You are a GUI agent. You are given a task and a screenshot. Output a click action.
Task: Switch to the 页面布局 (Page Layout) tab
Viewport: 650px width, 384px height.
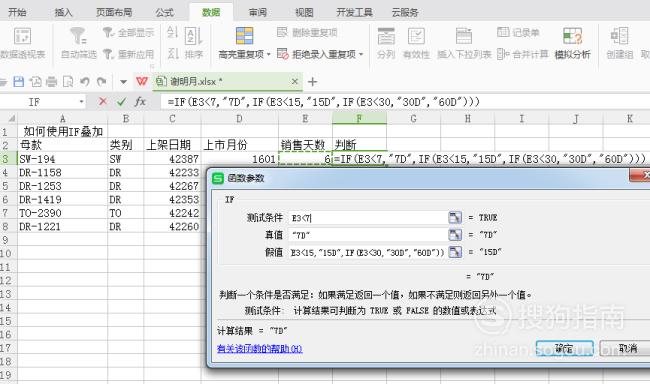tap(114, 12)
